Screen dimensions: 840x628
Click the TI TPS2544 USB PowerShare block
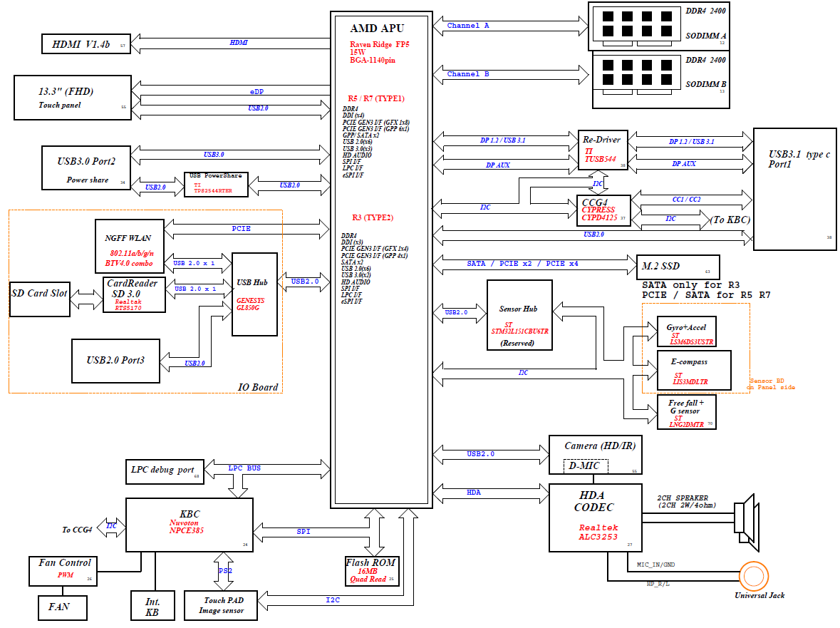216,184
